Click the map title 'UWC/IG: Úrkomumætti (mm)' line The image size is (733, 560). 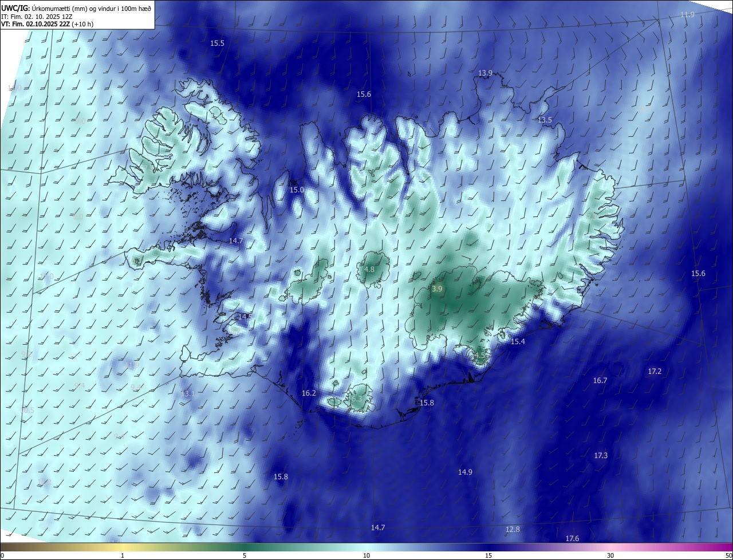(76, 9)
